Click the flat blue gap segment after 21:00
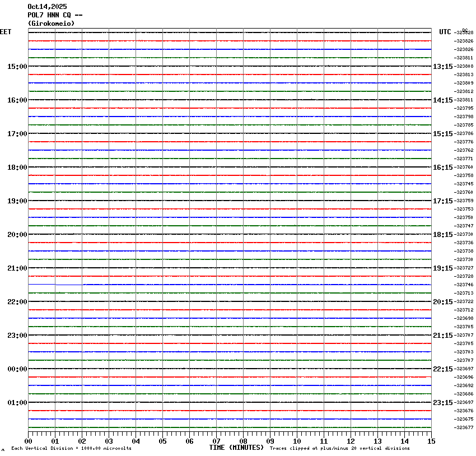The height and width of the screenshot is (456, 476). click(x=42, y=285)
